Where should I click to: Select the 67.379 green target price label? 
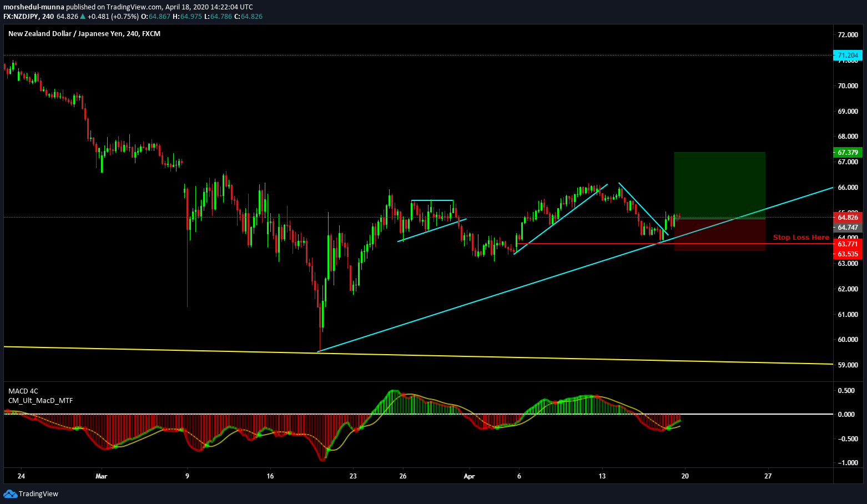(x=848, y=152)
